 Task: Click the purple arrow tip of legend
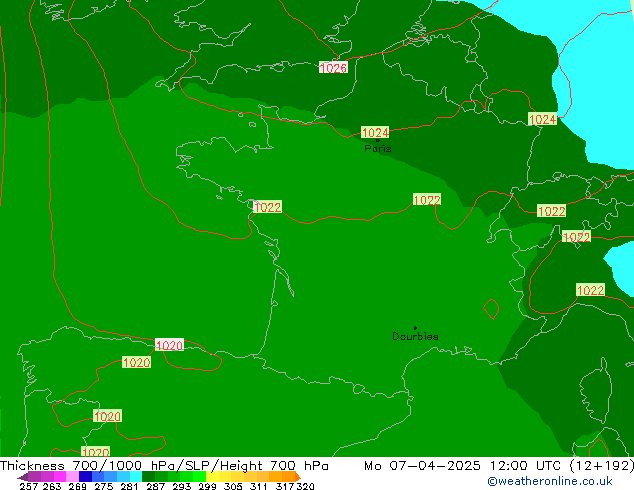[22, 477]
